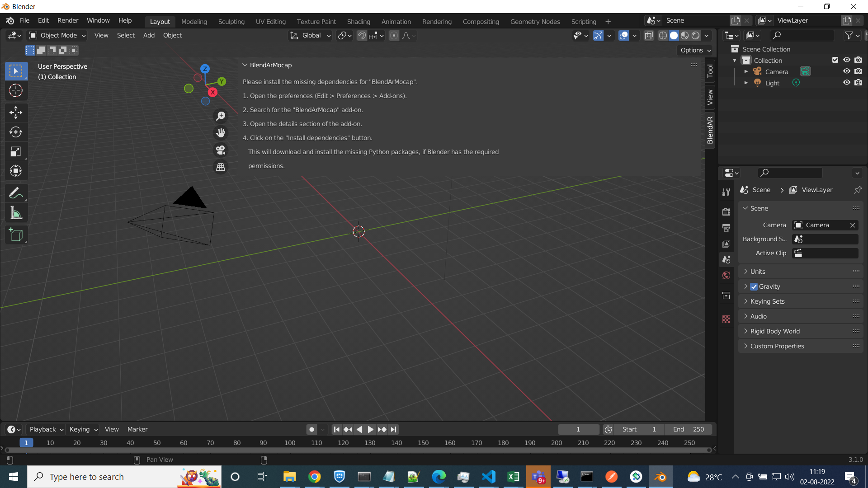Switch to the Shading workspace tab

pyautogui.click(x=359, y=21)
